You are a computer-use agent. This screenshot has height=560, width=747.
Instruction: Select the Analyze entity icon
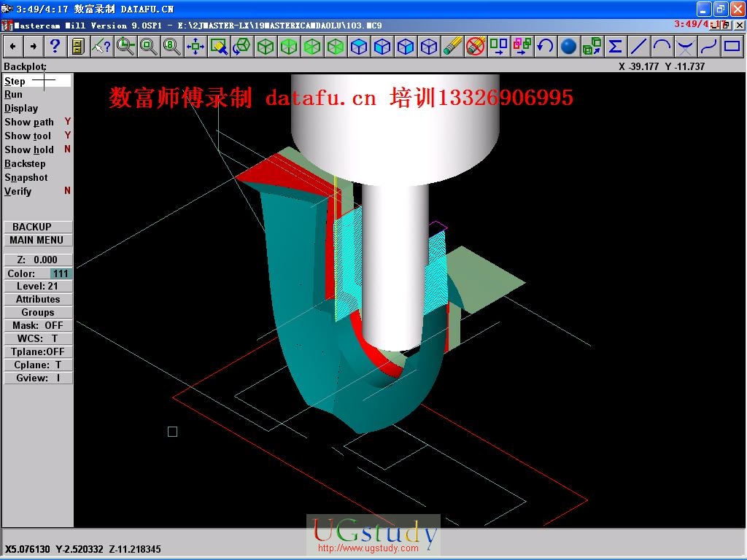click(101, 46)
